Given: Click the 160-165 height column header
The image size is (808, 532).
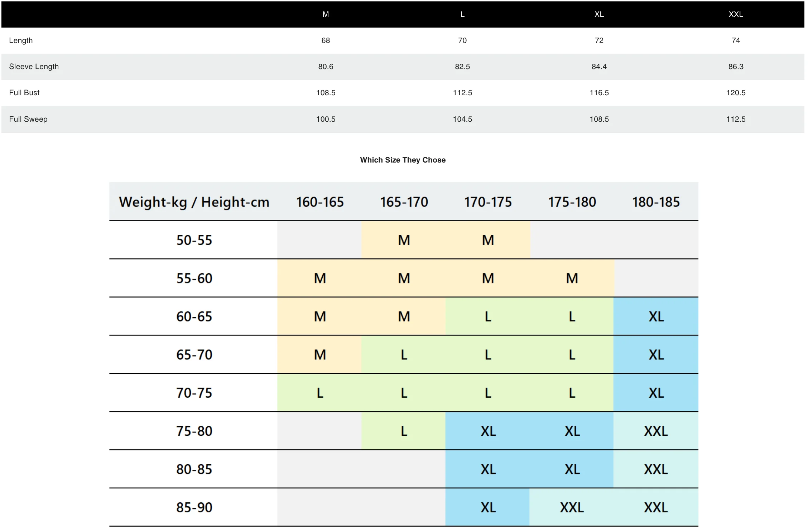Looking at the screenshot, I should click(320, 202).
